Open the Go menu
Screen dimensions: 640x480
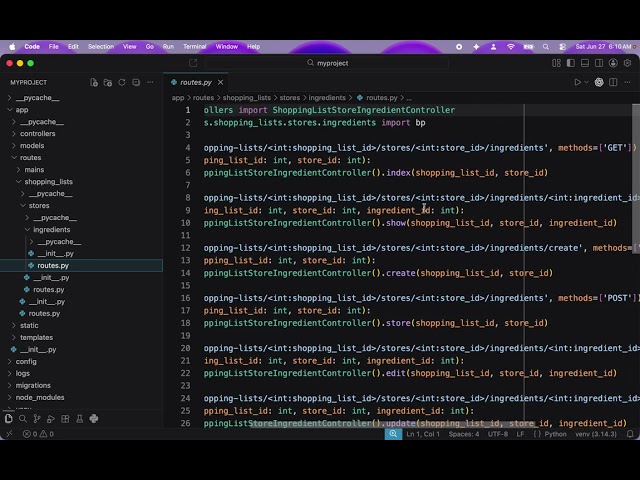click(x=150, y=47)
